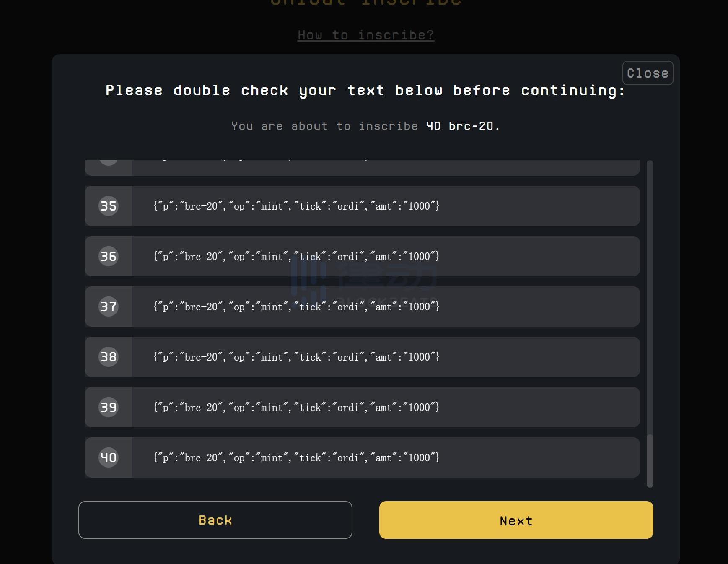Screen dimensions: 728x564
Task: Select inscription 35 mint text
Action: [296, 206]
